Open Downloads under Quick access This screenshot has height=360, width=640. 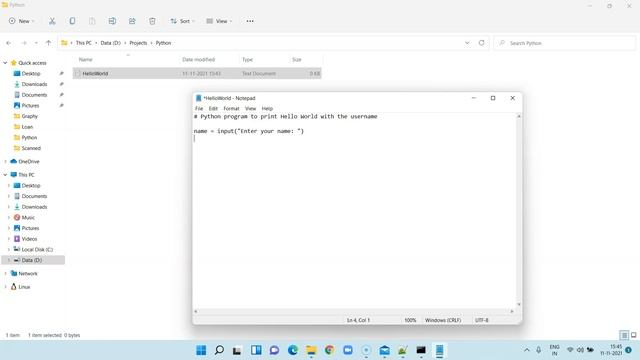point(34,84)
